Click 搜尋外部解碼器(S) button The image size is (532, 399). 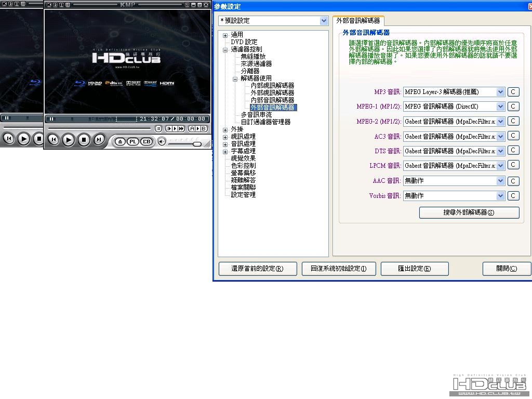469,212
